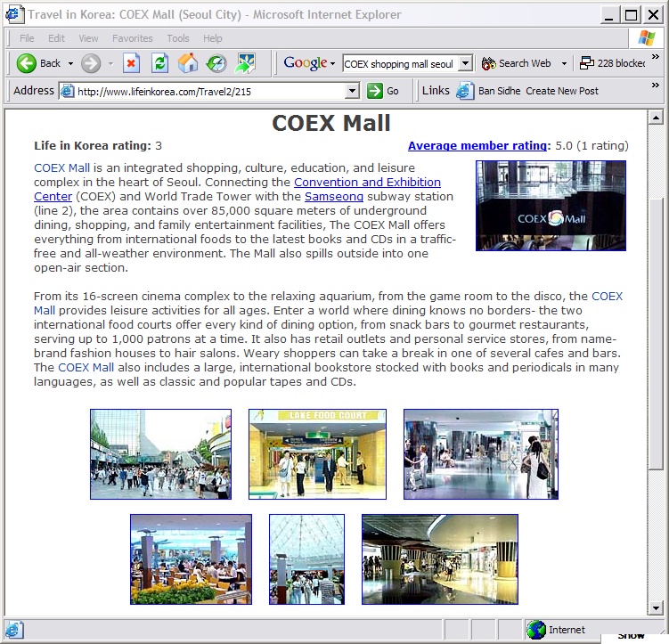Click the Forward arrow icon

pos(91,63)
